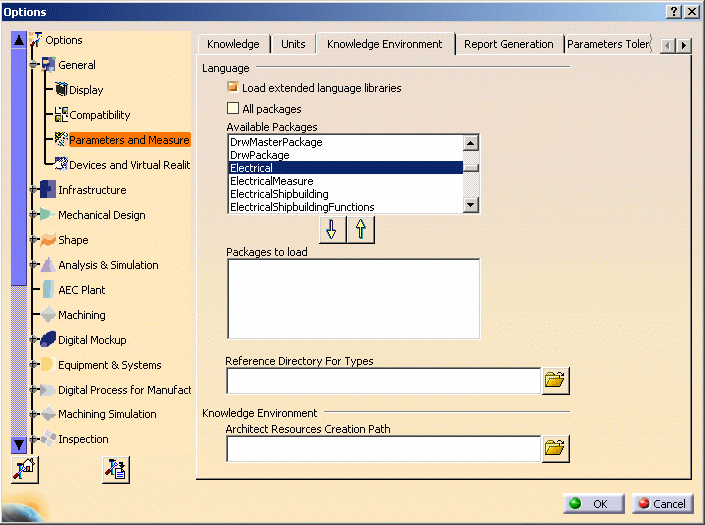Expand the Mechanical Design tree node

pyautogui.click(x=33, y=215)
